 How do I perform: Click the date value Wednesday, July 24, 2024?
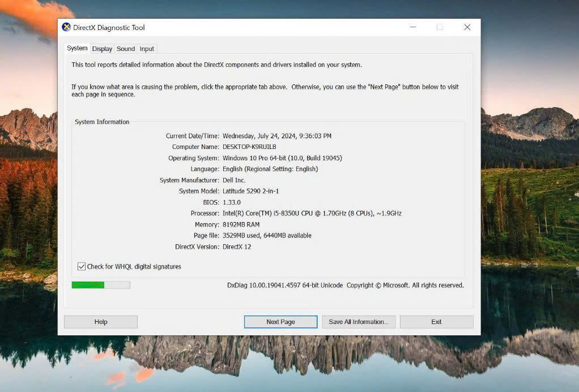tap(277, 136)
